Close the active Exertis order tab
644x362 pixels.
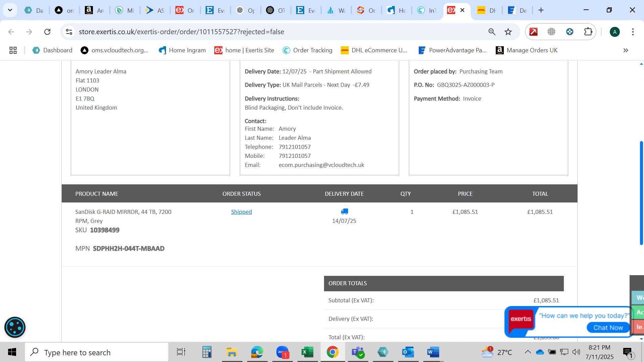coord(462,10)
